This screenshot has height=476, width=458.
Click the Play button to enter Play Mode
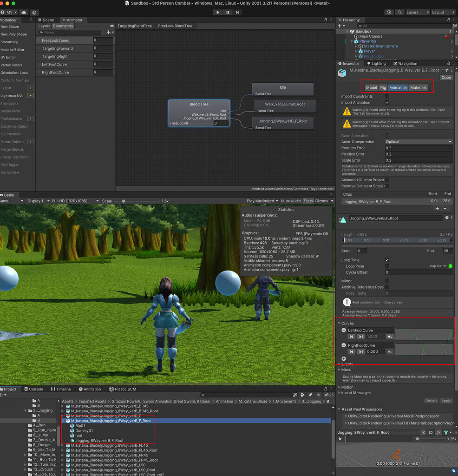click(217, 12)
